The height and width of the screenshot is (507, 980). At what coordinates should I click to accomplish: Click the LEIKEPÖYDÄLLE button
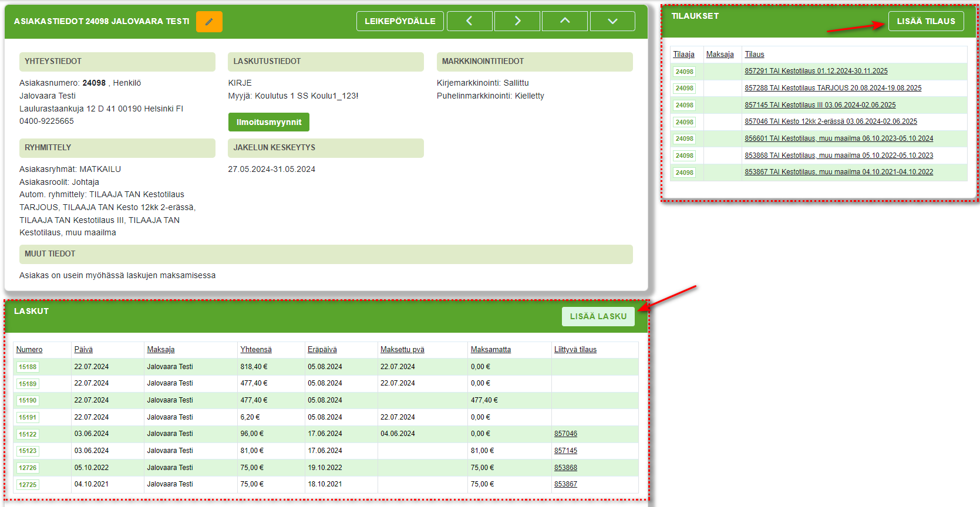point(400,21)
